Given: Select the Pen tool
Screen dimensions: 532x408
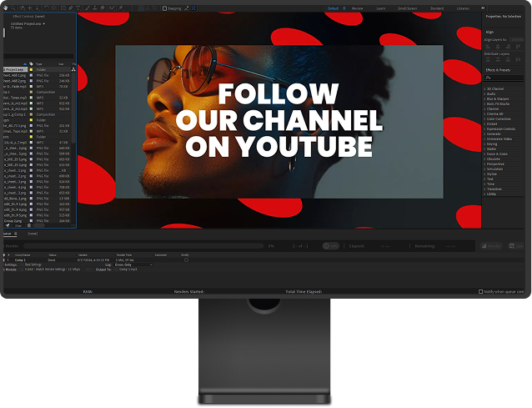Looking at the screenshot, I should click(x=71, y=8).
